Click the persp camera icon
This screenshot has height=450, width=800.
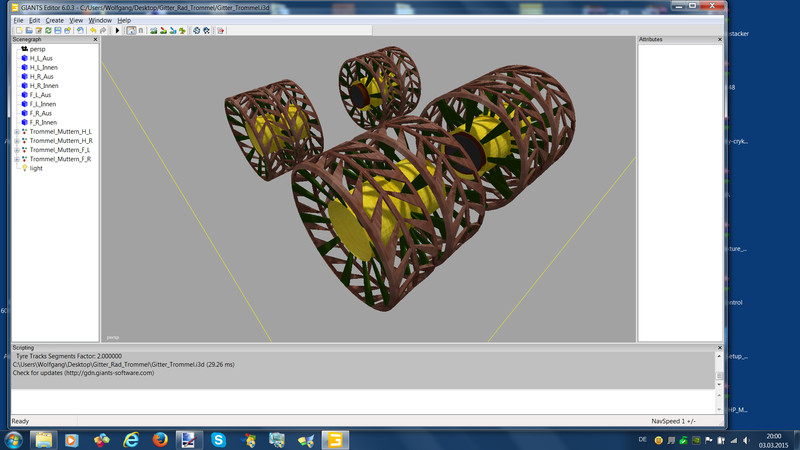point(24,48)
